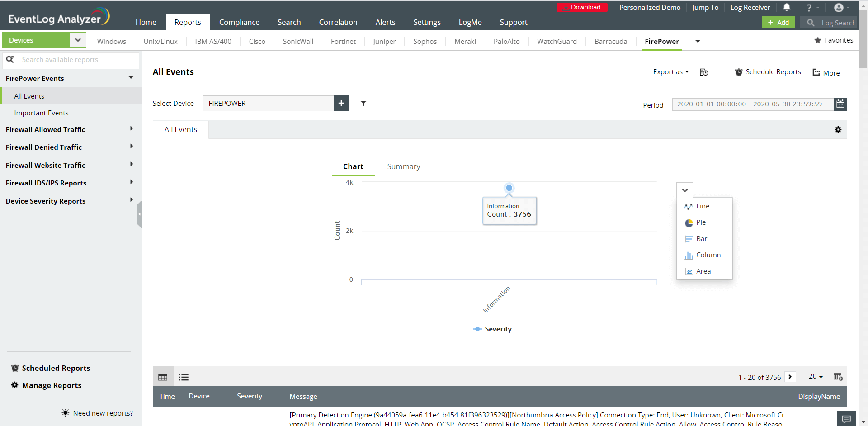Viewport: 868px width, 426px height.
Task: Open the period calendar picker
Action: [840, 104]
